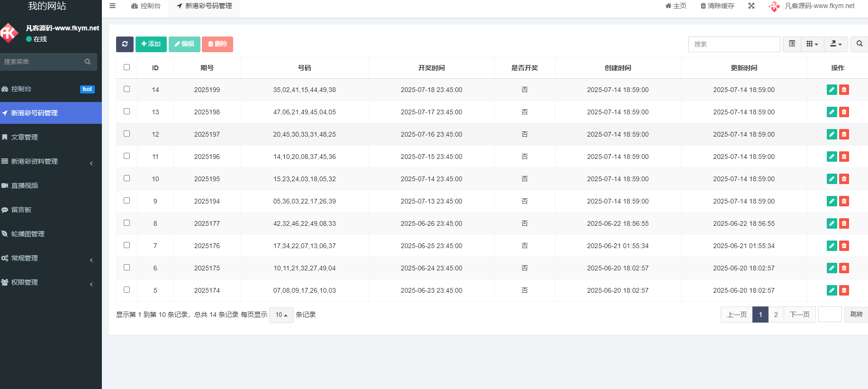This screenshot has height=389, width=868.
Task: Focus the table 搜索 input
Action: tap(734, 44)
